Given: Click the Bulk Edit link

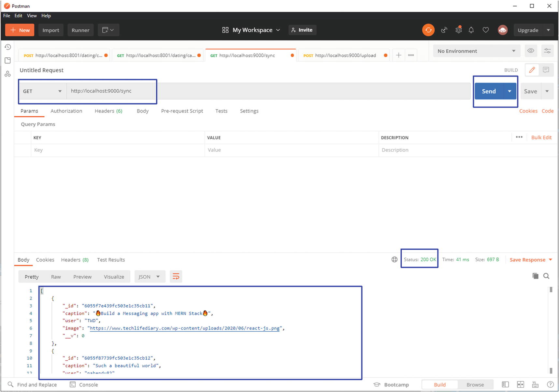Looking at the screenshot, I should tap(541, 138).
